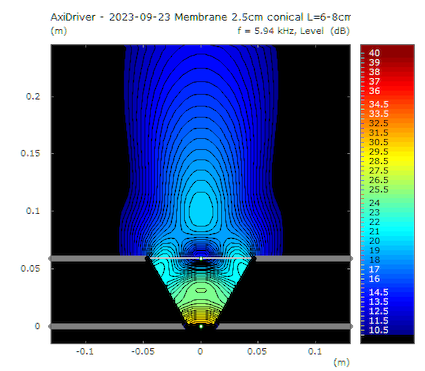Viewport: 425px width, 371px height.
Task: Click the (m) unit label under the title
Action: point(59,31)
